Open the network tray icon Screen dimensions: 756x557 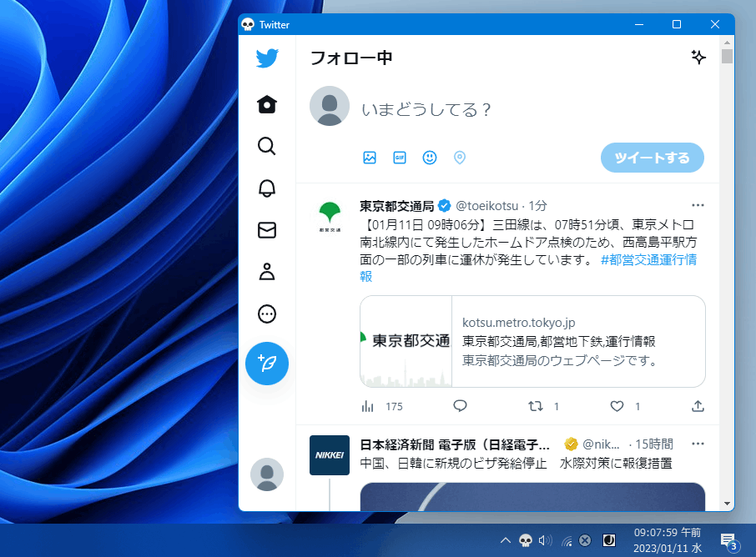(567, 541)
